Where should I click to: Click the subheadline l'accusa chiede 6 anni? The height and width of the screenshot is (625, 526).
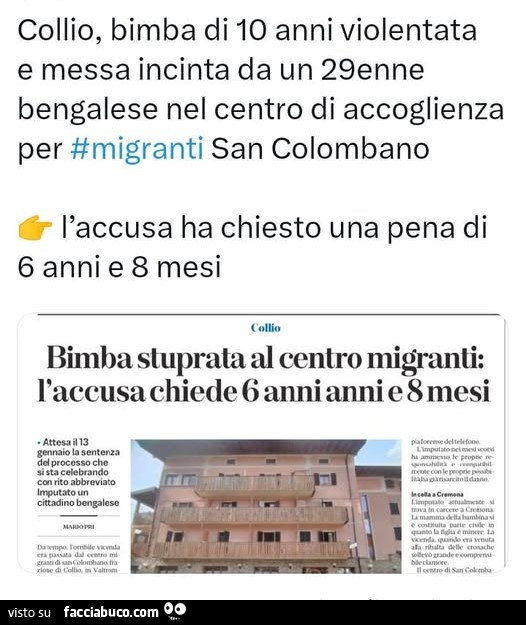[x=263, y=392]
